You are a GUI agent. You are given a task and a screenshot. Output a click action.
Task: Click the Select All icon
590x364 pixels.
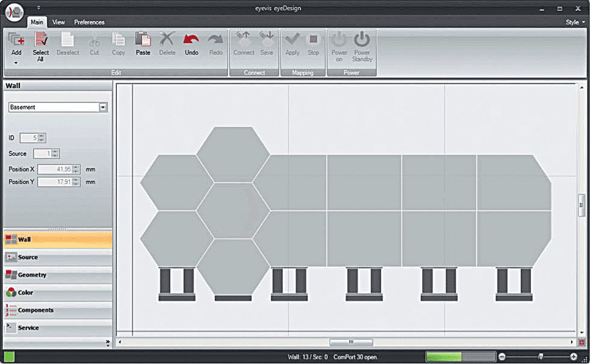point(41,40)
